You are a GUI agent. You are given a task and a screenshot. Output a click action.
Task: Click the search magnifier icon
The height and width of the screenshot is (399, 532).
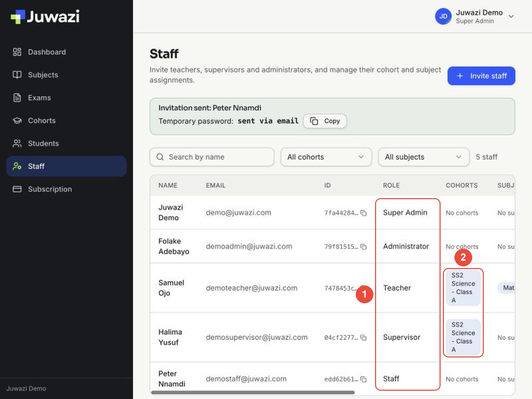coord(160,157)
